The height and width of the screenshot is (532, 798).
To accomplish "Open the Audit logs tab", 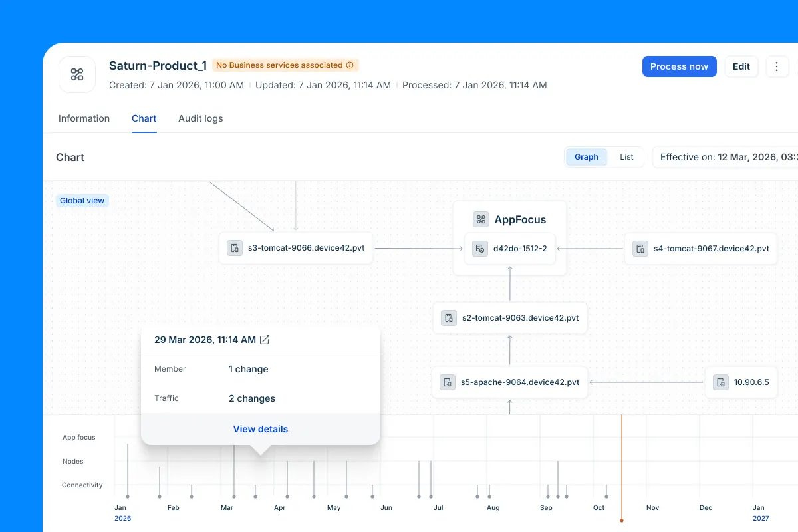I will point(200,118).
